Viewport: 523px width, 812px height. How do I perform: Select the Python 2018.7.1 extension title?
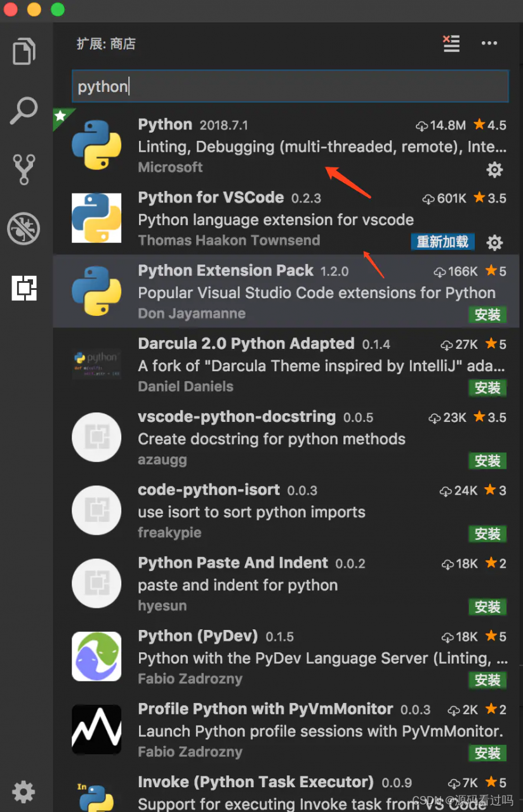165,125
